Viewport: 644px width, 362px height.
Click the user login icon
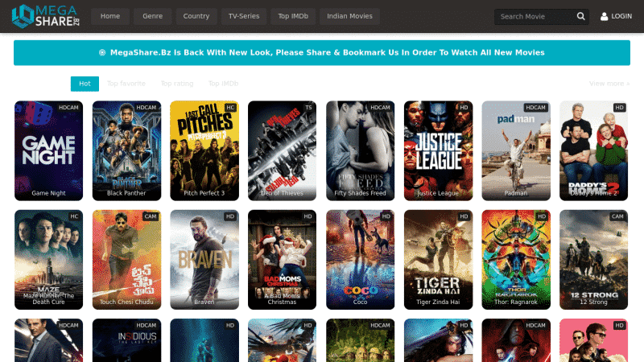click(x=605, y=16)
